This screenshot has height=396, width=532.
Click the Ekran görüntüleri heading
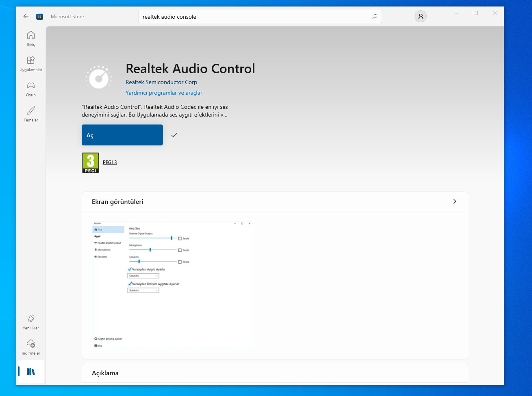pos(117,202)
